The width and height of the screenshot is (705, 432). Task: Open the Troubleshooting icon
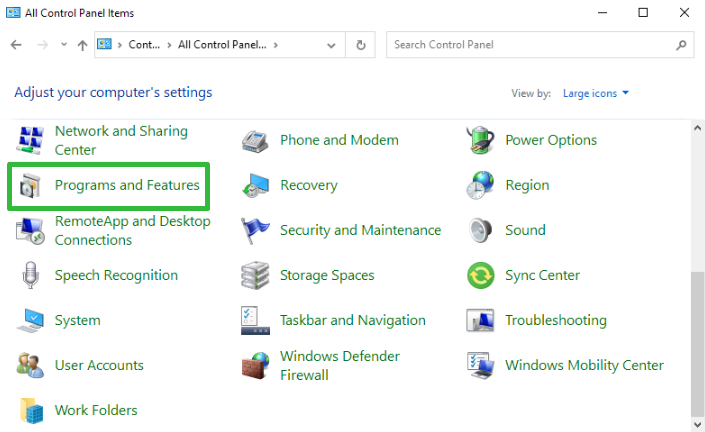point(480,320)
